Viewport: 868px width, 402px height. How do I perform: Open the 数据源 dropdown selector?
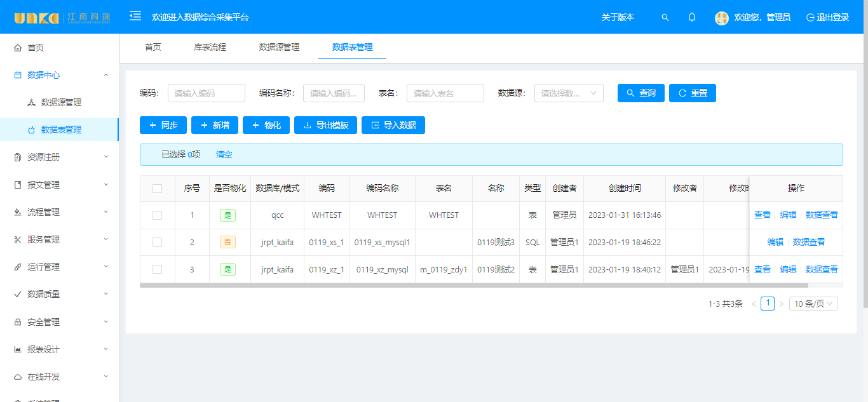pyautogui.click(x=569, y=93)
